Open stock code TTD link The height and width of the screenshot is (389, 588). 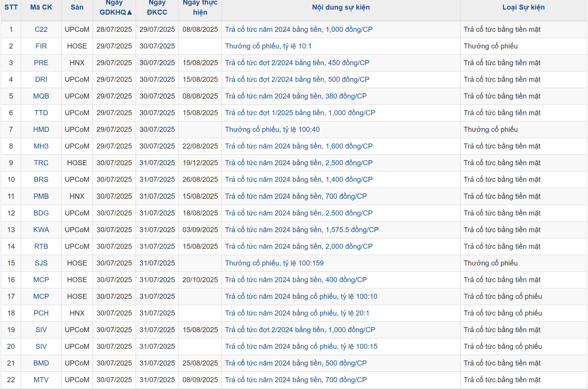pos(41,113)
